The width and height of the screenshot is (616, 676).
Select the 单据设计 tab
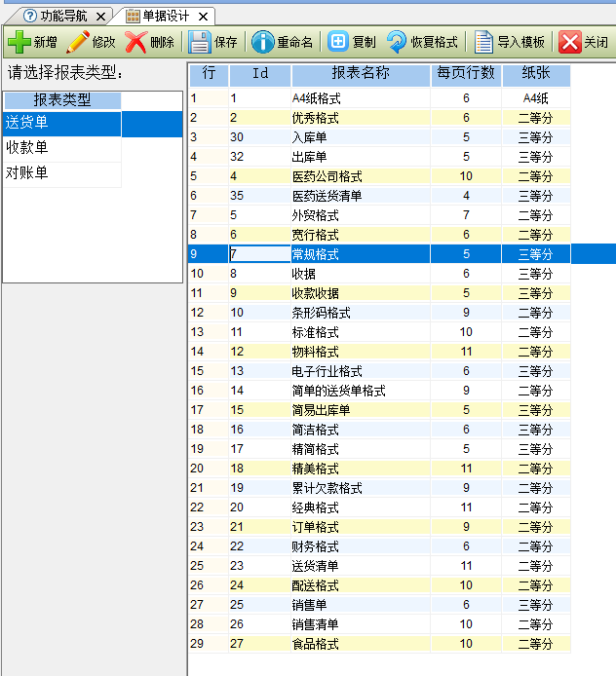click(x=166, y=17)
